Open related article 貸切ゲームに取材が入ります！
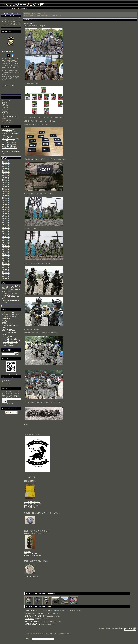 click(x=36, y=621)
